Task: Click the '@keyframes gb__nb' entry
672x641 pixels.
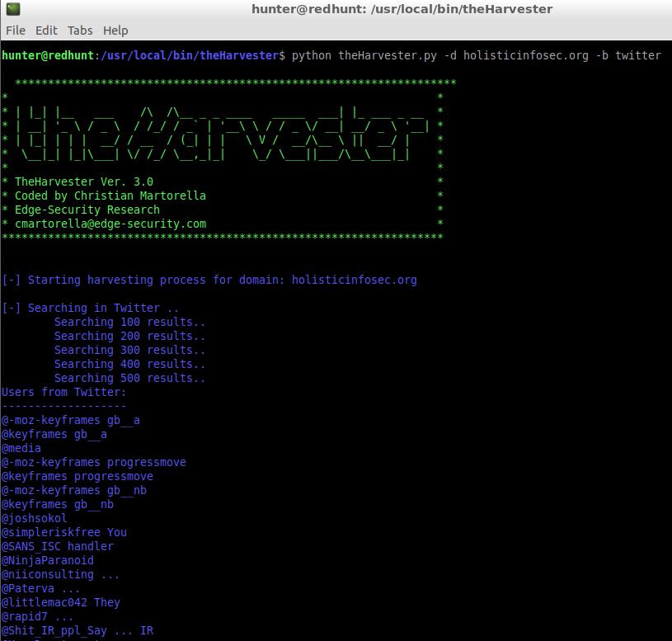Action: 58,505
